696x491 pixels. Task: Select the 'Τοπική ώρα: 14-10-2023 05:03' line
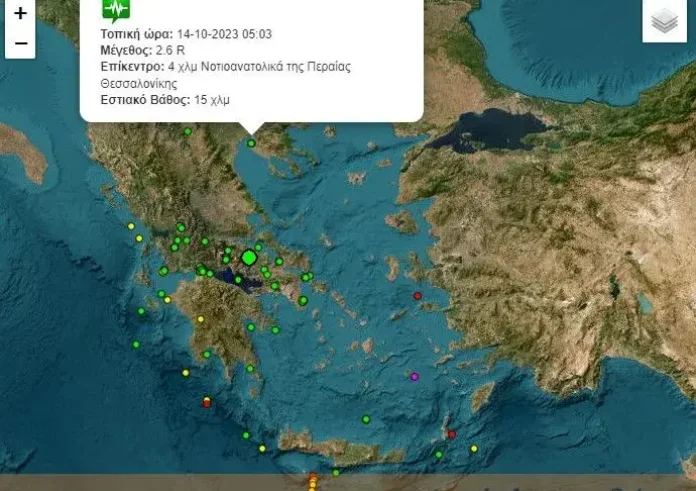(x=186, y=34)
